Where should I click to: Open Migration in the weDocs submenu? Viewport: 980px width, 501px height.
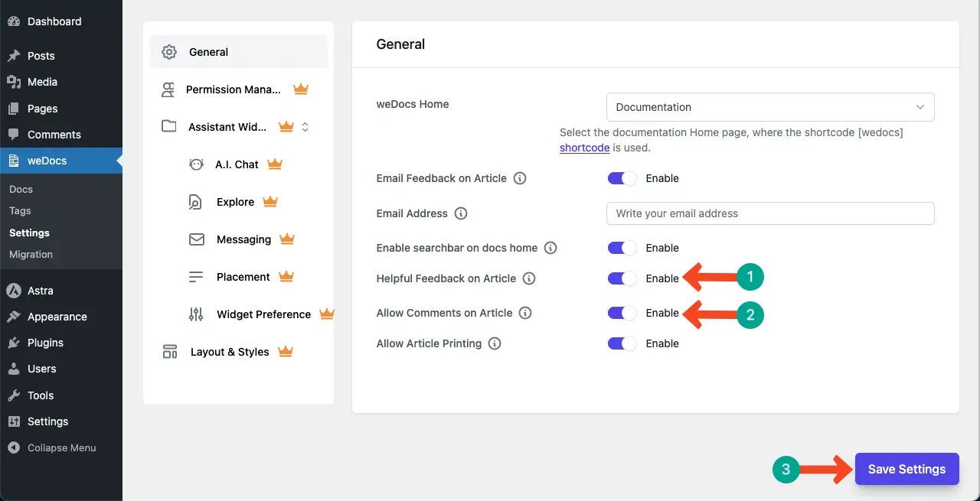click(31, 254)
